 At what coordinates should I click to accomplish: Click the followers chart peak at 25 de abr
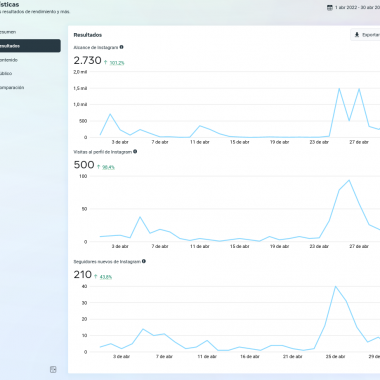click(x=335, y=286)
